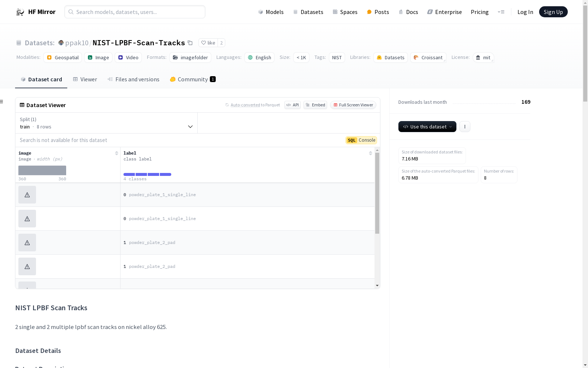The height and width of the screenshot is (368, 588).
Task: Open Full Screen Viewer
Action: point(353,105)
